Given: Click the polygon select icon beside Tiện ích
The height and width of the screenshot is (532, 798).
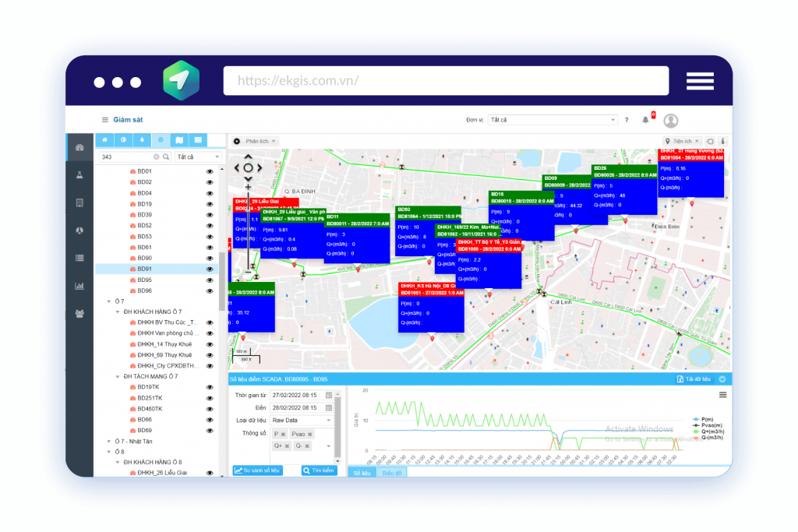Looking at the screenshot, I should click(711, 142).
